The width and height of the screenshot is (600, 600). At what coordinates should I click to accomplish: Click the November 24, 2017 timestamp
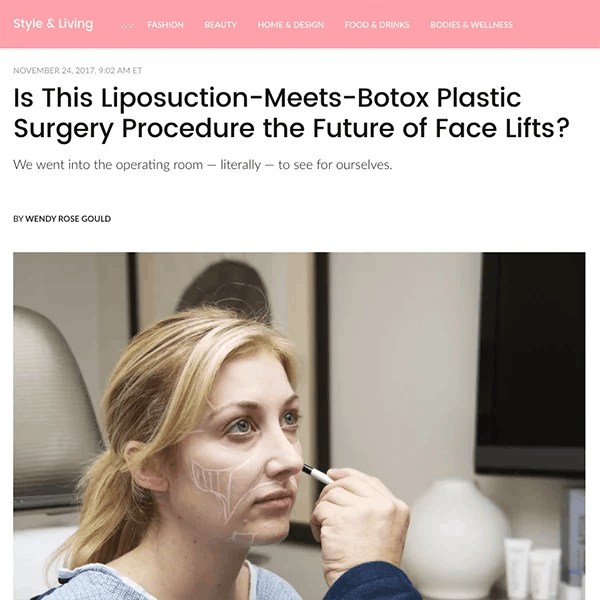coord(77,70)
